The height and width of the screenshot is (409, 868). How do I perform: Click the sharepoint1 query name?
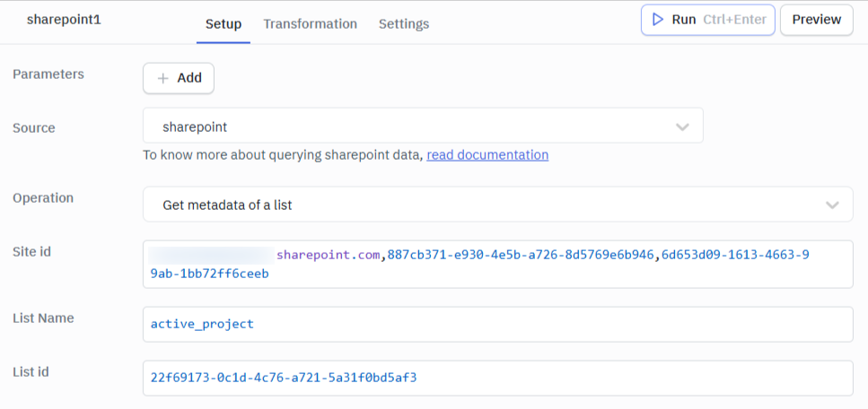64,20
